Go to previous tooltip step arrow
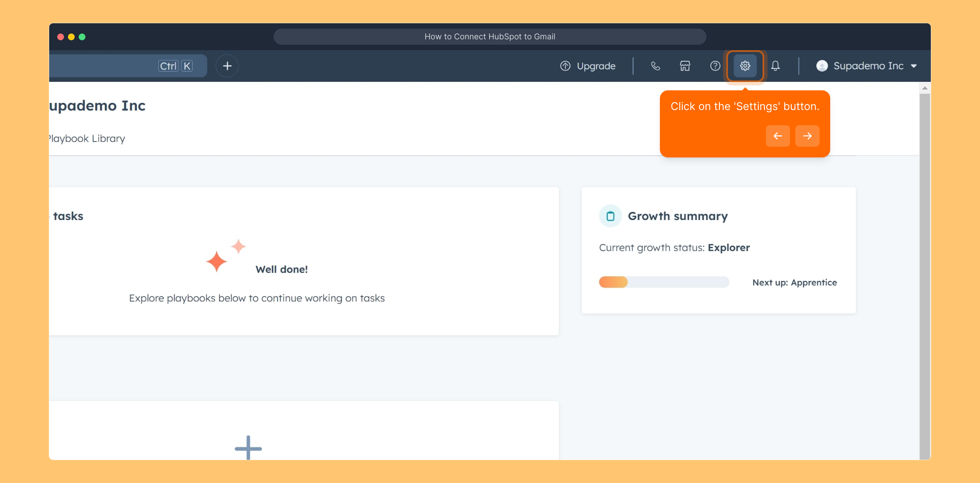 pos(777,136)
